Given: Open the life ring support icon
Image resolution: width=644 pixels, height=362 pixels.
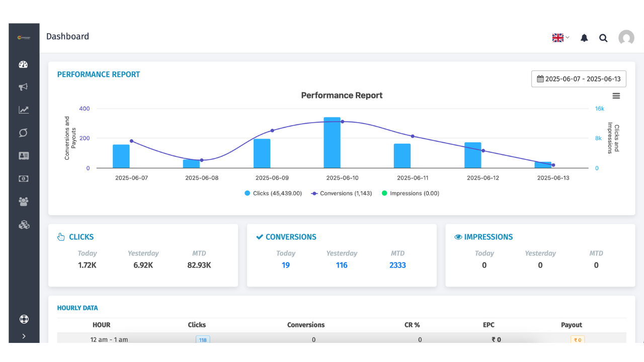Looking at the screenshot, I should click(24, 319).
